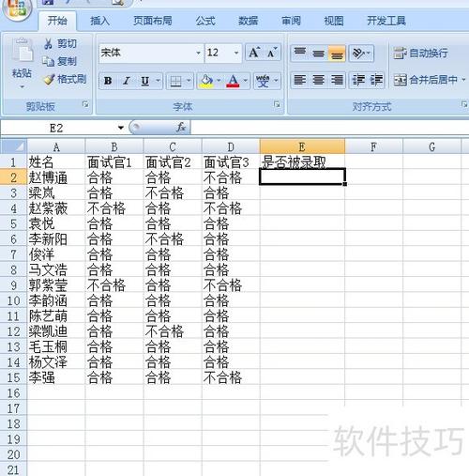Click the decrease indent icon
469x476 pixels.
(358, 80)
